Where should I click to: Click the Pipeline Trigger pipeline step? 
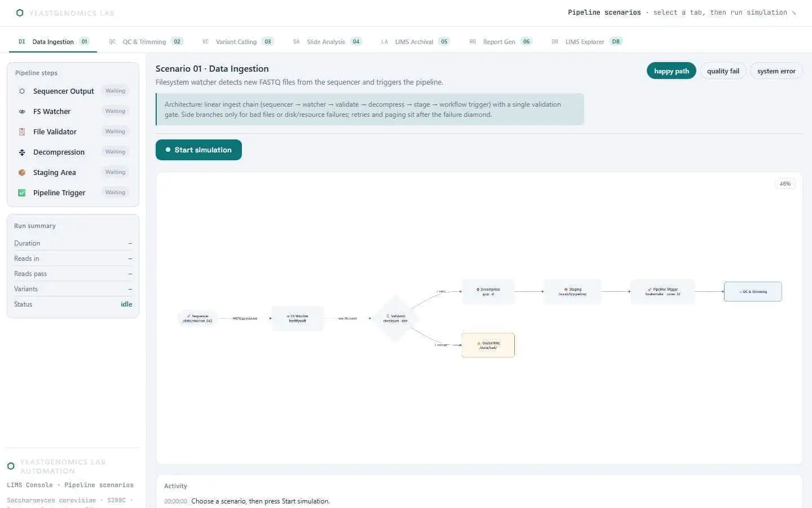[x=73, y=192]
